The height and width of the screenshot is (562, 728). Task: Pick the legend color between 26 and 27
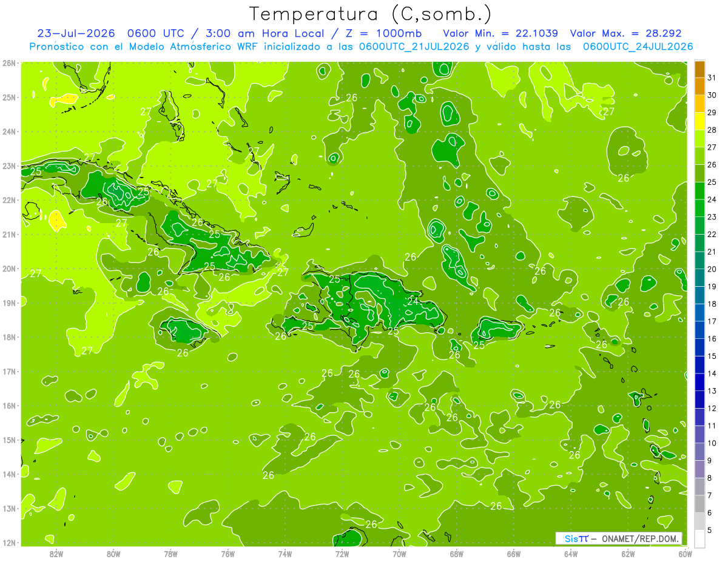pos(699,156)
